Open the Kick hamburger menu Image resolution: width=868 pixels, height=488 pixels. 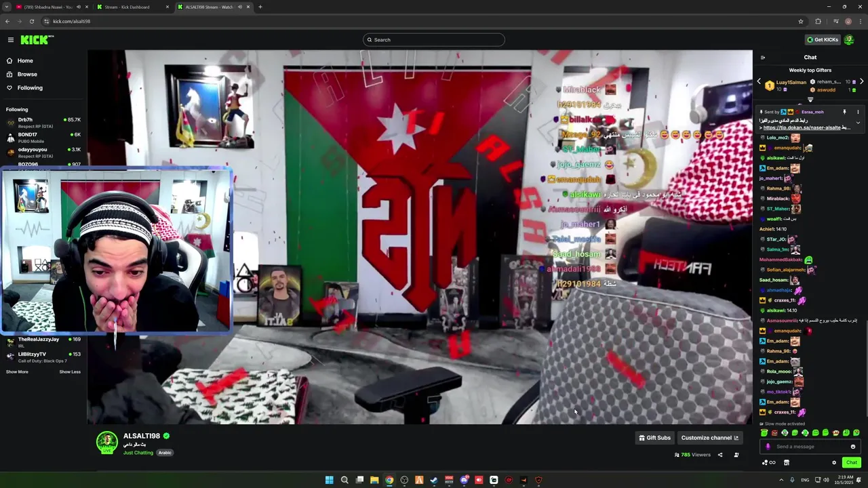point(10,40)
